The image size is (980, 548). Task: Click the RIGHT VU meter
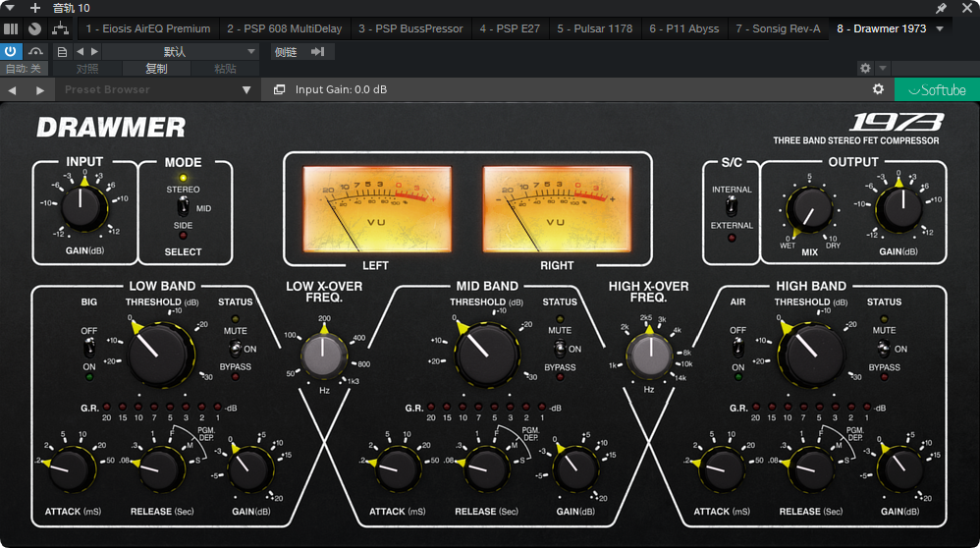click(557, 209)
